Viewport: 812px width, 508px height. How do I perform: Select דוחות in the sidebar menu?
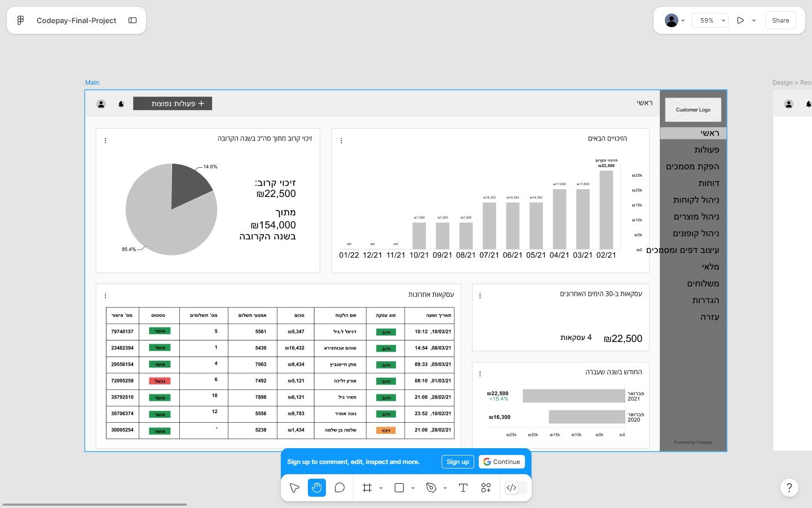708,183
